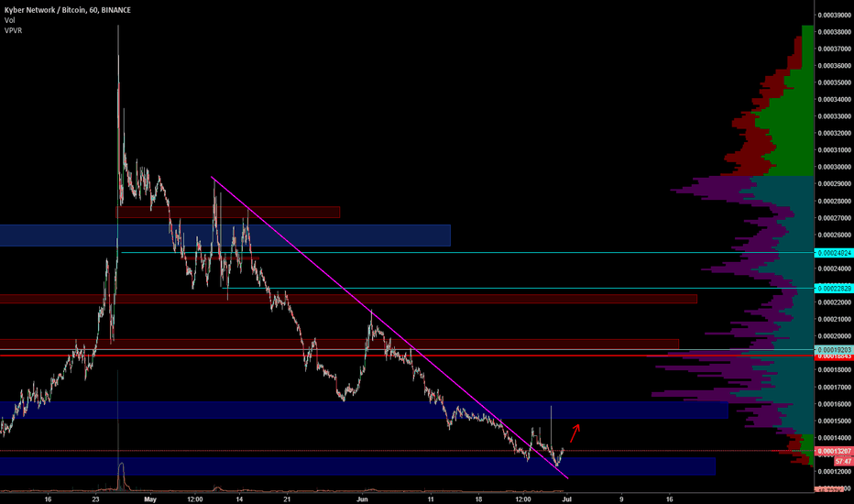
Task: Select the blue zone rectangle near 0.00026000
Action: [x=224, y=236]
